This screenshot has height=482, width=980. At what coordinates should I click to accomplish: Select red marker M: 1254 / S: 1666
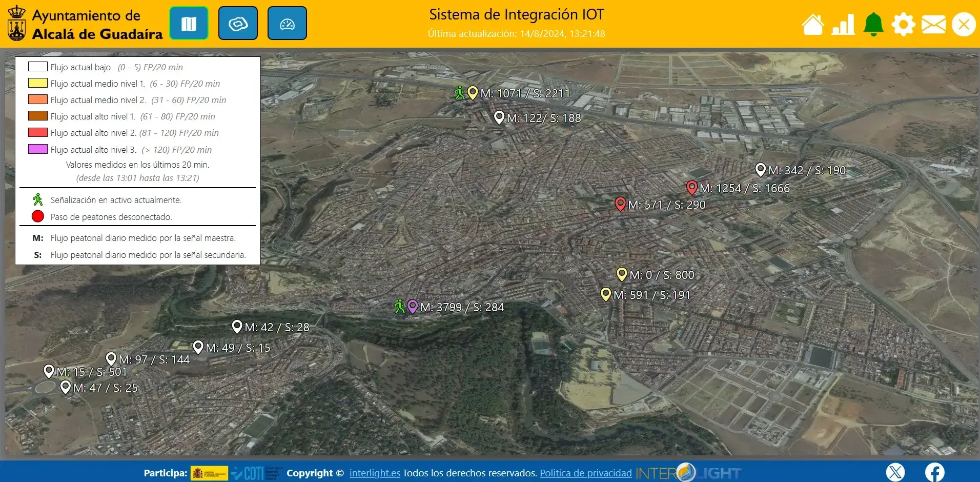pos(692,187)
